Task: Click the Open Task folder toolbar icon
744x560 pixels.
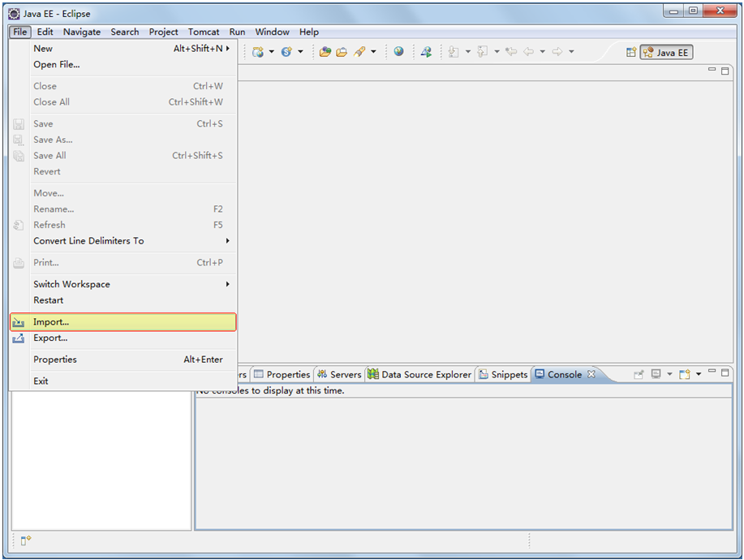Action: click(342, 52)
